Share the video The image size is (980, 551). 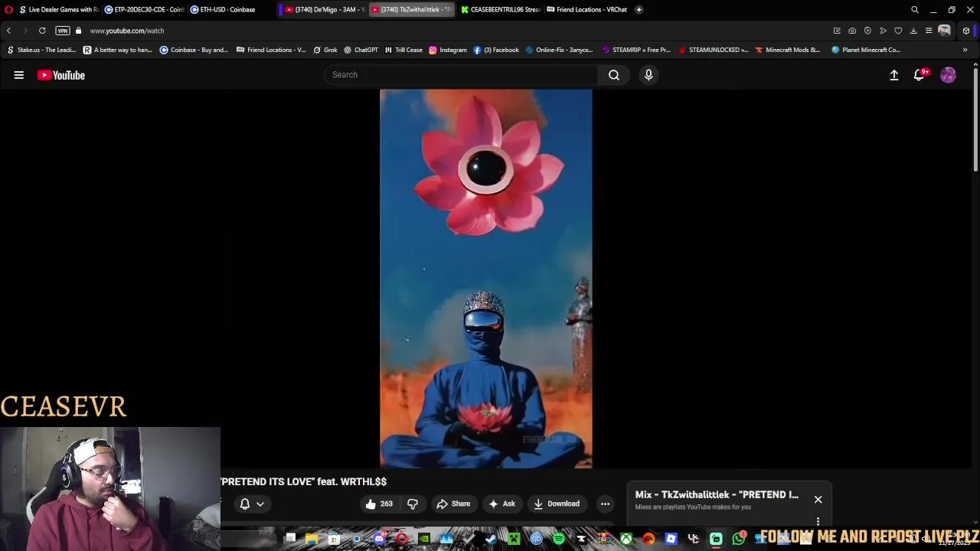pyautogui.click(x=453, y=504)
